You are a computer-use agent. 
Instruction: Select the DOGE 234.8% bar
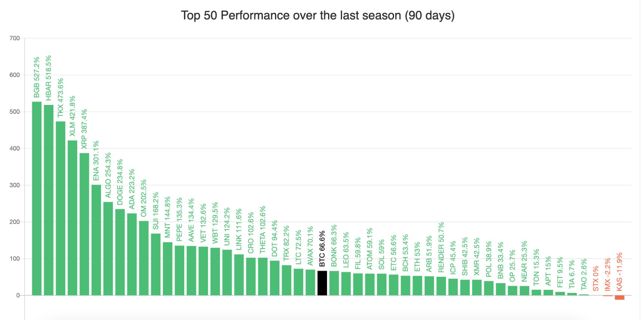pyautogui.click(x=120, y=252)
